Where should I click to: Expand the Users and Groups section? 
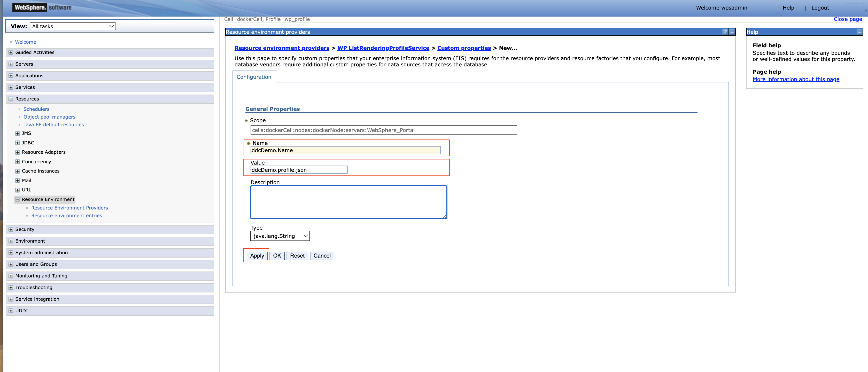10,264
